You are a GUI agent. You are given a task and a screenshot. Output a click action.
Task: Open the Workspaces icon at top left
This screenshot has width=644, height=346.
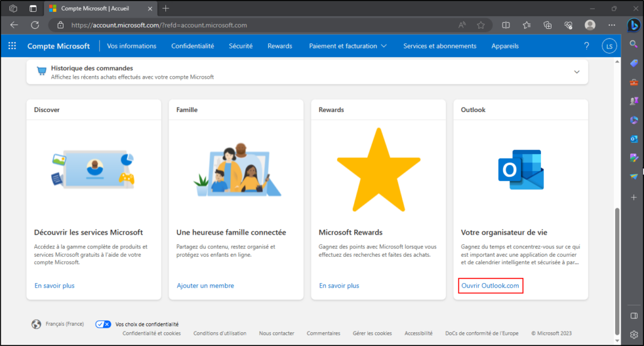[13, 8]
